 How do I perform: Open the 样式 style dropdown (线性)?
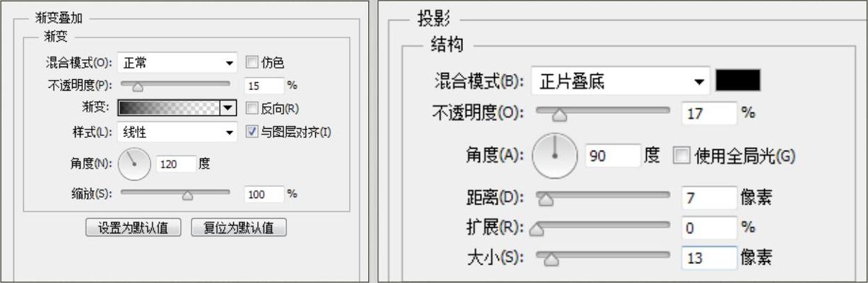click(178, 132)
